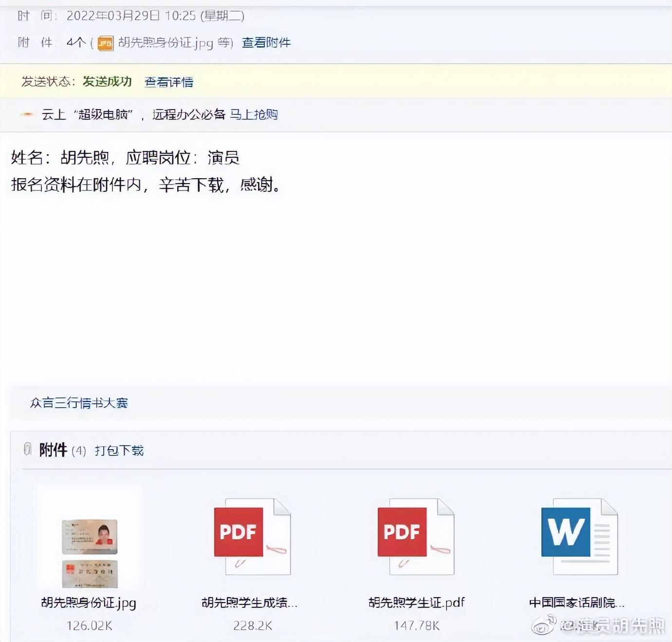Click the timestamp 2022年03月29日 10:25
The image size is (672, 642).
pos(130,15)
